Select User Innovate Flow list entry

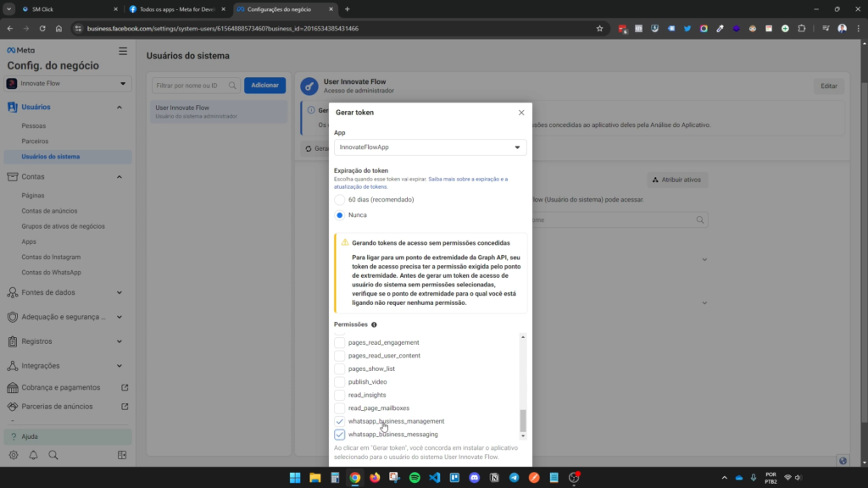[219, 112]
